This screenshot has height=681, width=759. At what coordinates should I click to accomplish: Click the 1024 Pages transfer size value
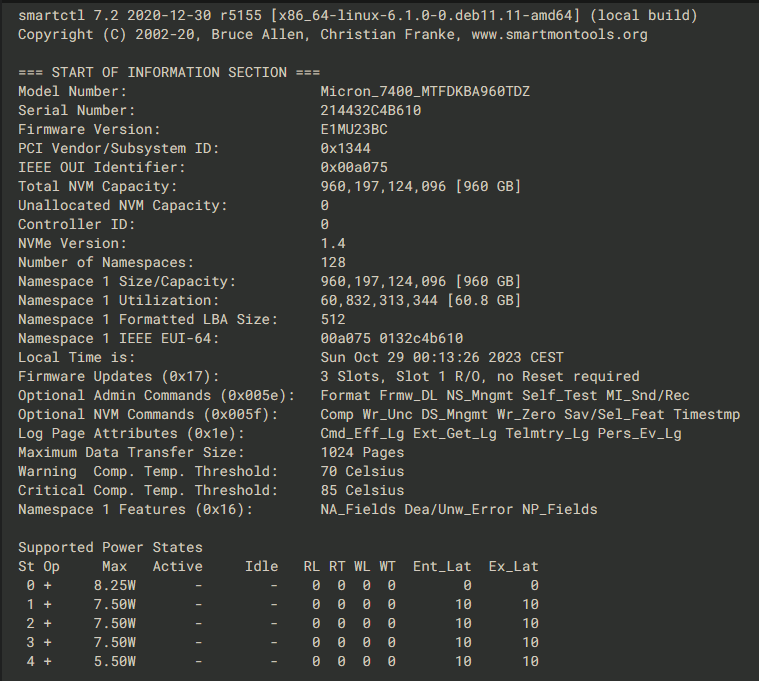(362, 453)
